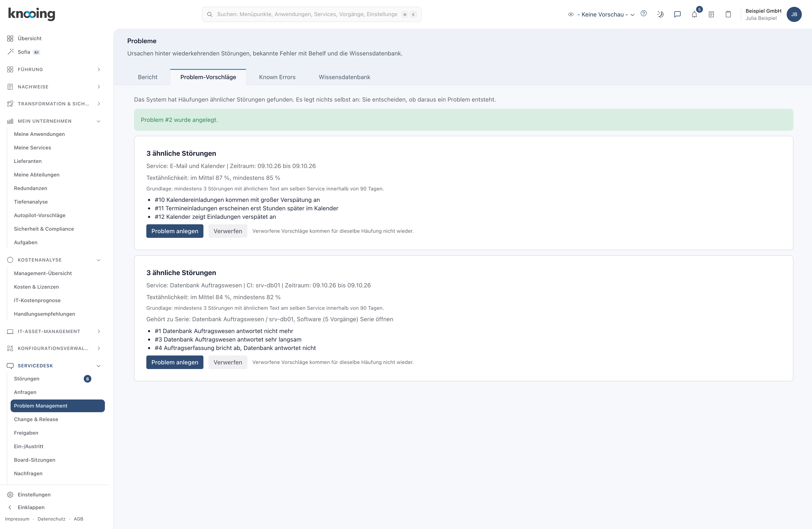Open the Keine Vorschau preview dropdown

[x=601, y=14]
